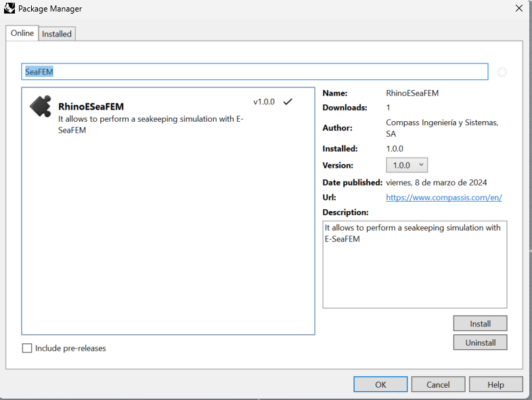Open the Help button
Screen dimensions: 532x400
coord(495,384)
